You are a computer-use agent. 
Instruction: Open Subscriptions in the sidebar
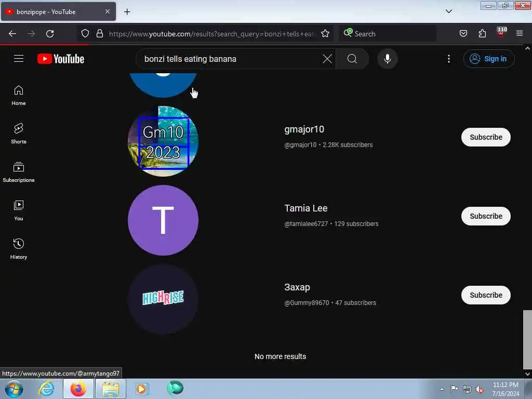[19, 172]
